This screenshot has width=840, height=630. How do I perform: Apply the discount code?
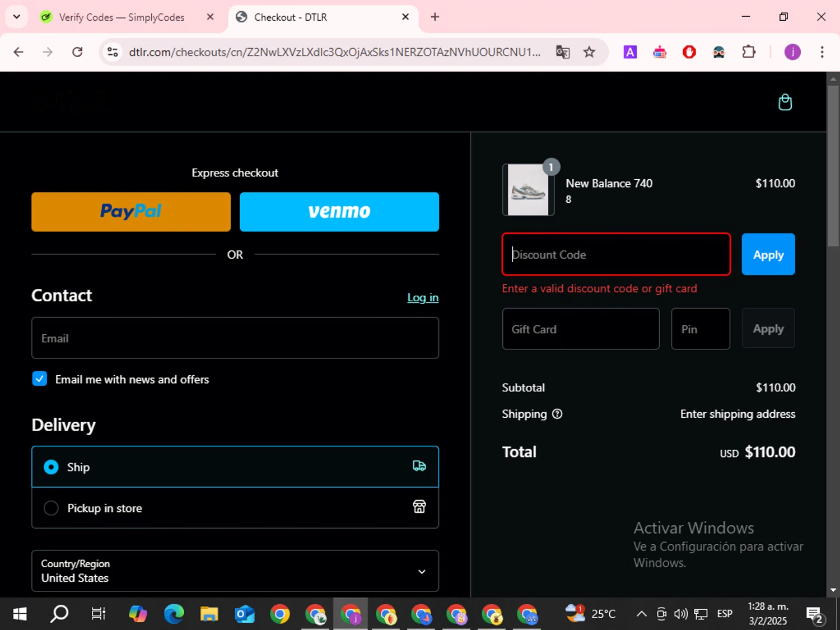tap(768, 254)
